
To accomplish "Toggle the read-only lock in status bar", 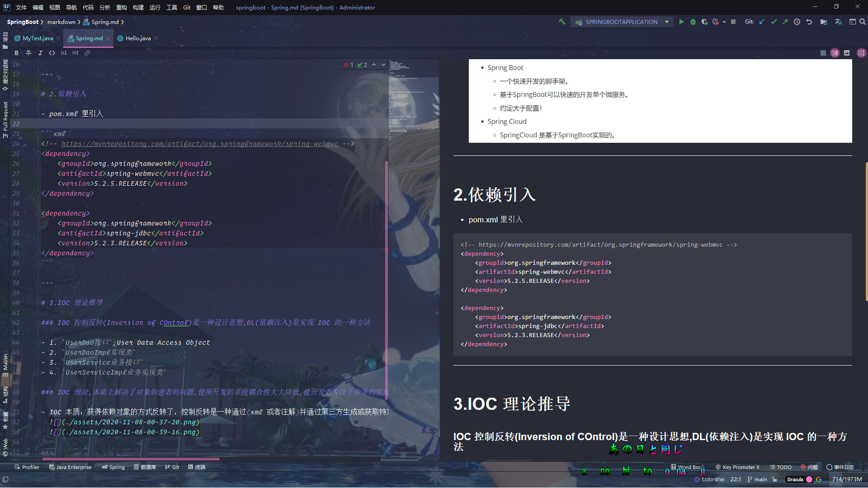I will [774, 479].
